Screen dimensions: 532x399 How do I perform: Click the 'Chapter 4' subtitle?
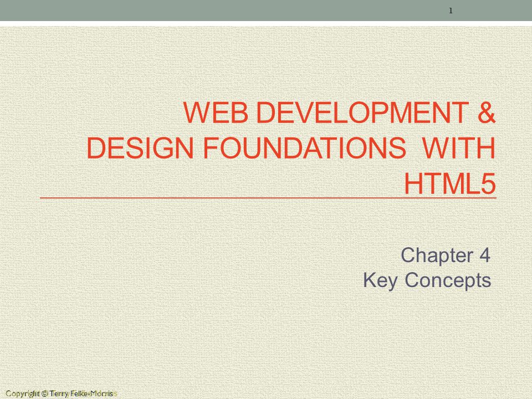[446, 255]
